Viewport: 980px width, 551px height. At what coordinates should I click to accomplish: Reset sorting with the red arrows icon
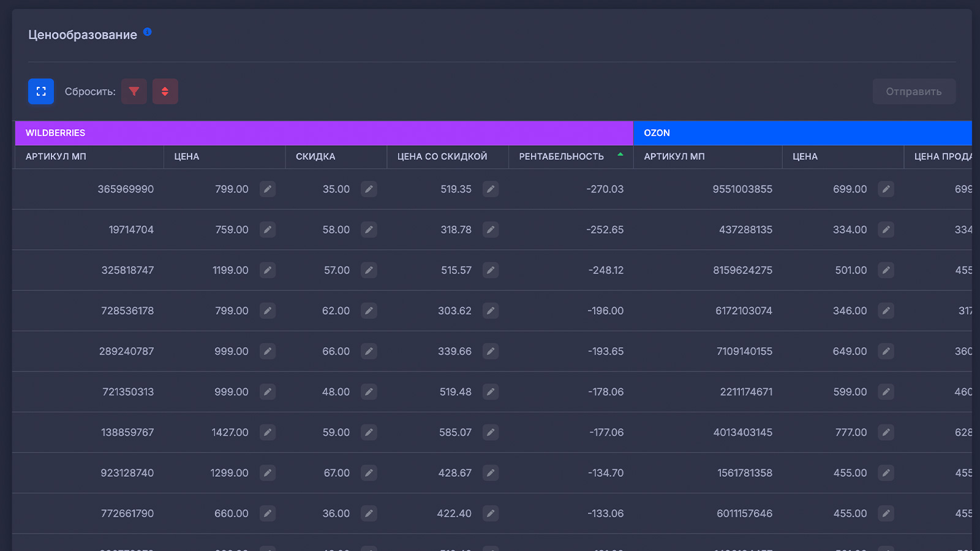tap(165, 91)
